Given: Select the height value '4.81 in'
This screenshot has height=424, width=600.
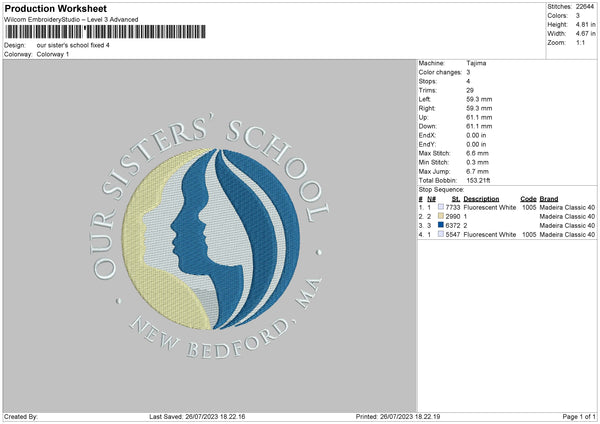Looking at the screenshot, I should click(585, 24).
